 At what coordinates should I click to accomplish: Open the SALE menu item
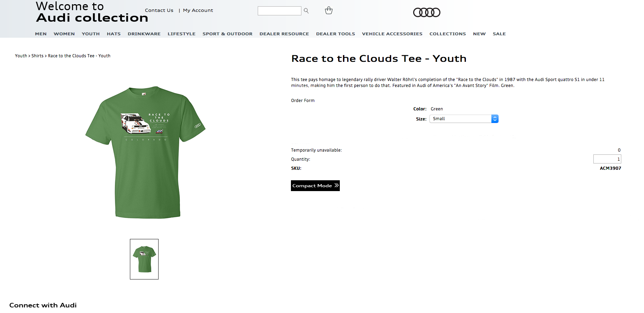tap(499, 34)
